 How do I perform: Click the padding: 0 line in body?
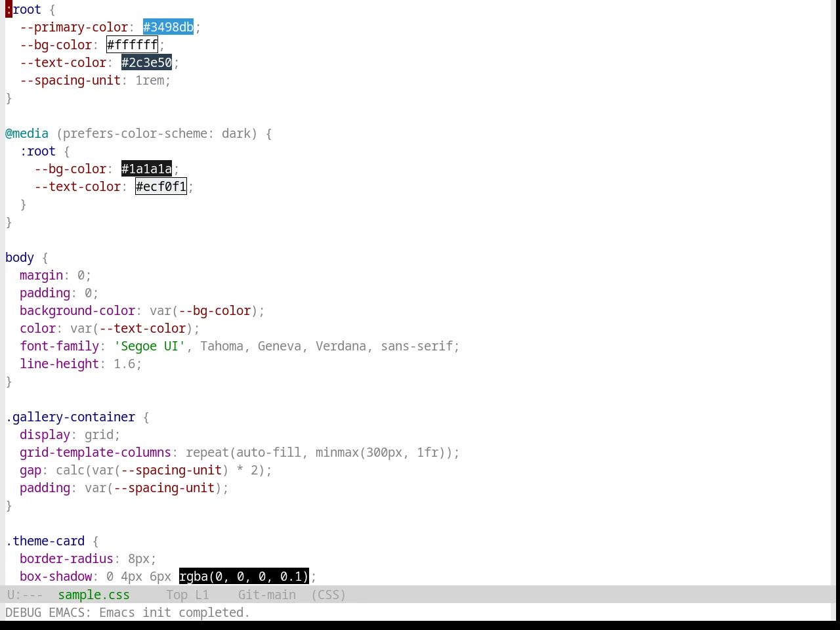[x=59, y=293]
